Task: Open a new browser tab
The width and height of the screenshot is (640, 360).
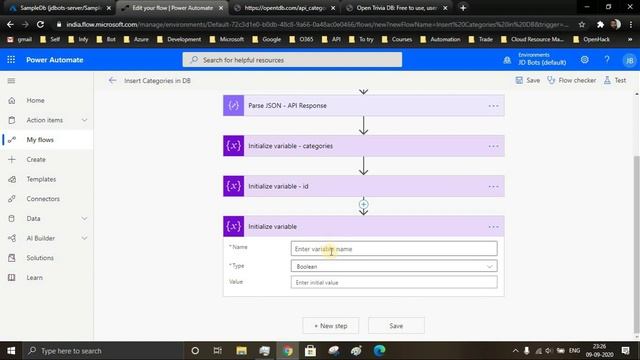Action: 463,8
